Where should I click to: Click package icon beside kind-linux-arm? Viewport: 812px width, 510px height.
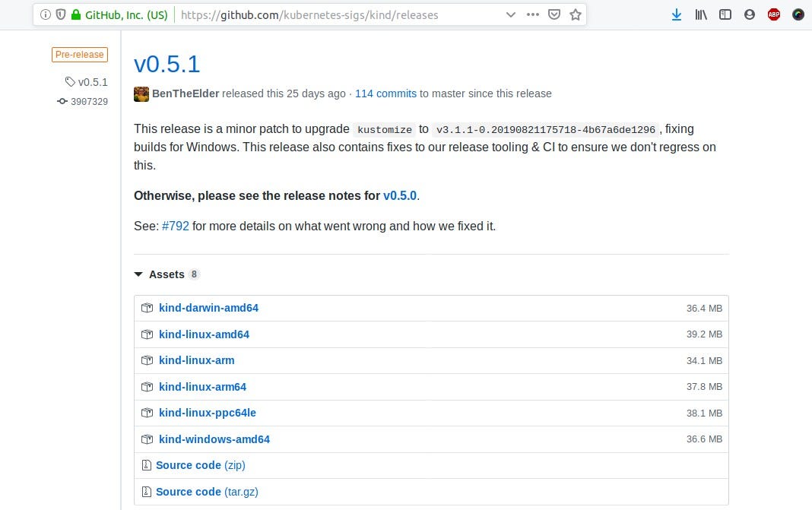(147, 360)
